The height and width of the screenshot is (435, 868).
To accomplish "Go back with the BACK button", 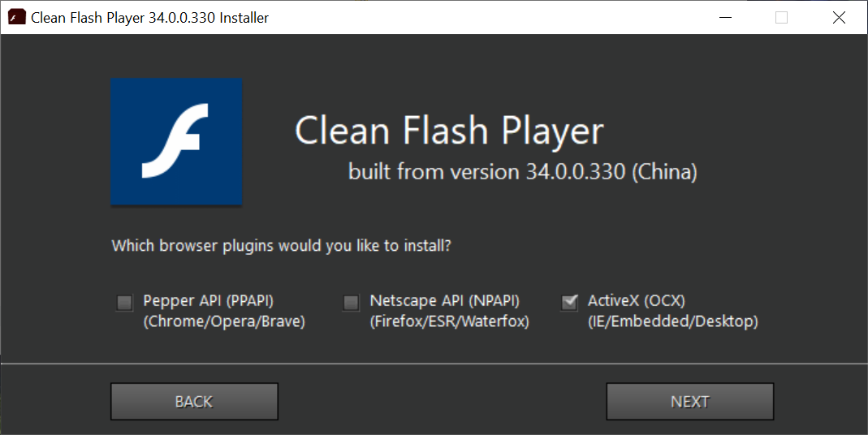I will [194, 401].
